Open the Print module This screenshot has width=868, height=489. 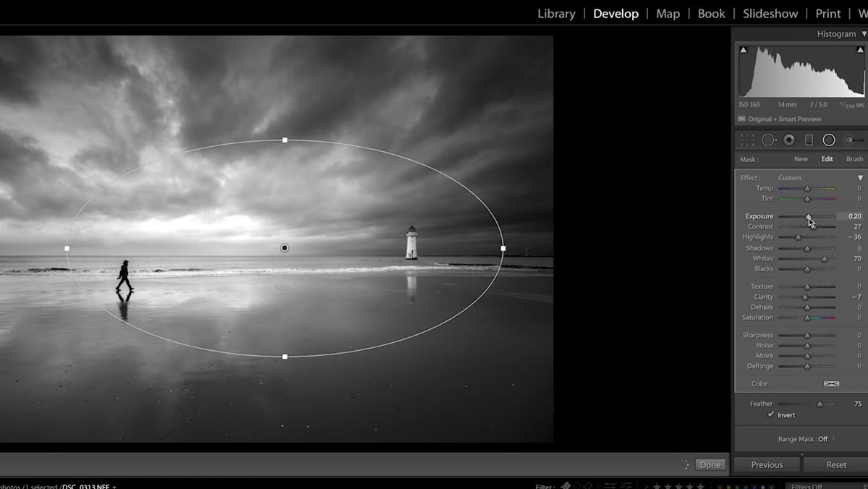828,14
